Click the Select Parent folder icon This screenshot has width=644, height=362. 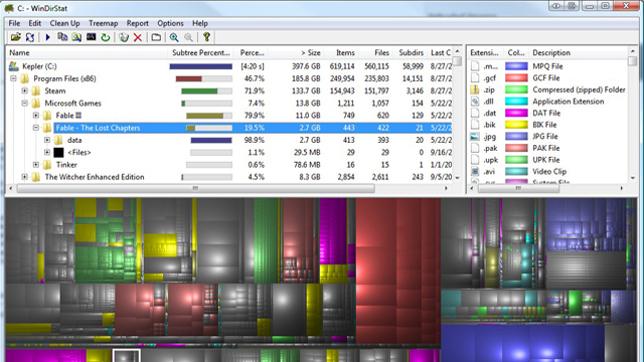[156, 37]
